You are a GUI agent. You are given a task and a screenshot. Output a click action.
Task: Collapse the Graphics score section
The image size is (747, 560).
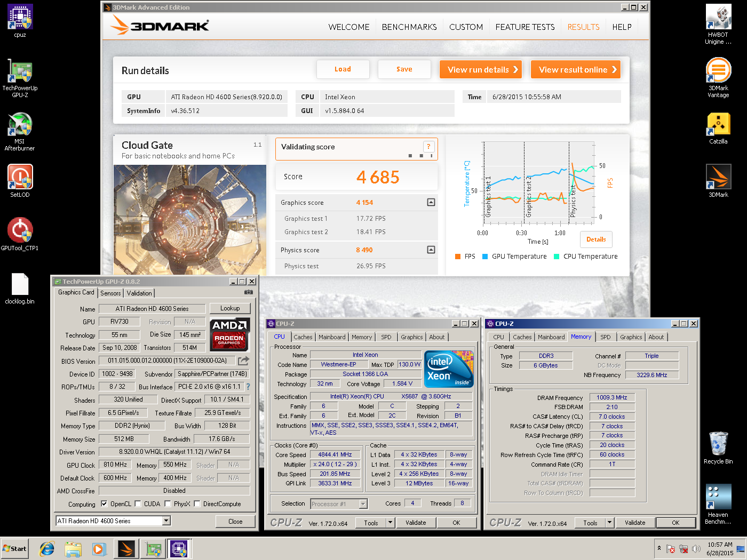431,202
